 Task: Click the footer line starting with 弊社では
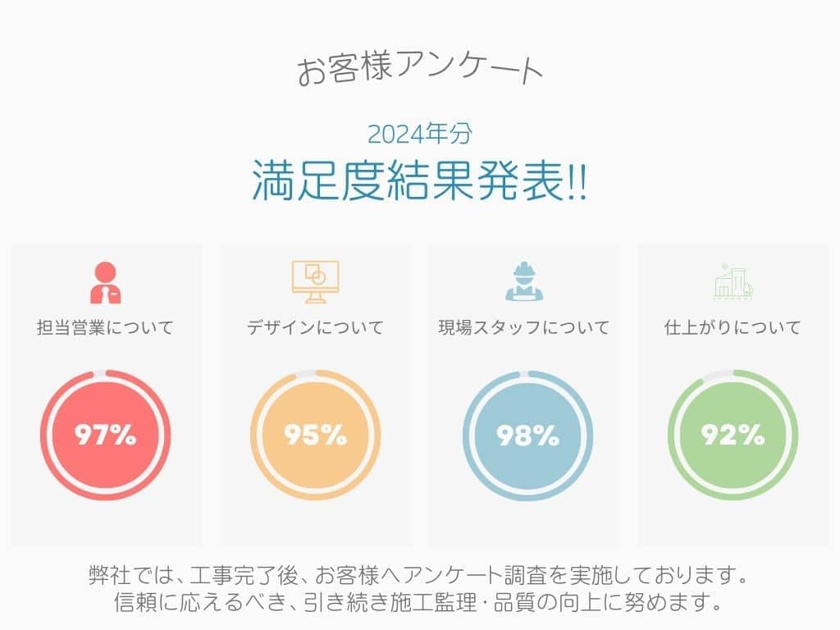(418, 576)
